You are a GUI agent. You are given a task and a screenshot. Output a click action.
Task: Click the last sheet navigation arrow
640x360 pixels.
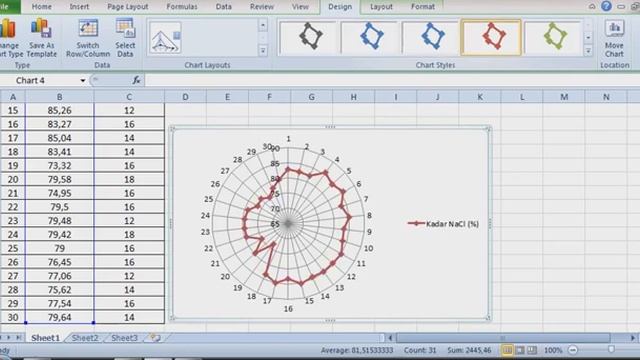click(19, 338)
